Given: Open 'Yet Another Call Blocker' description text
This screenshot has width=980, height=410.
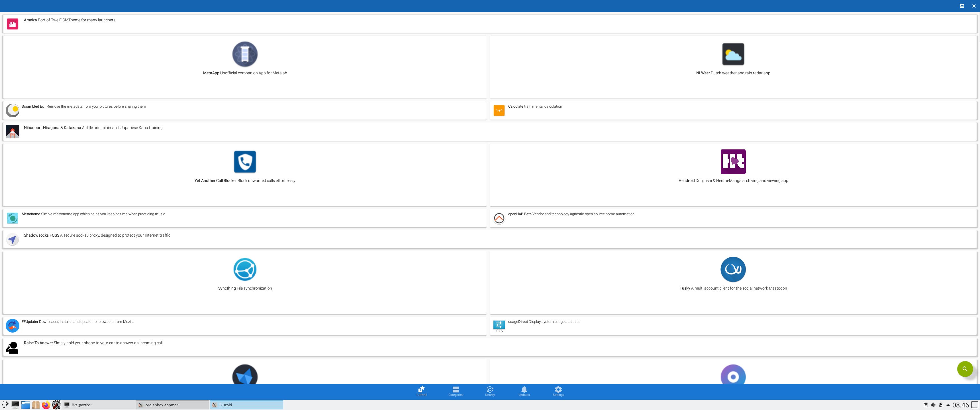Looking at the screenshot, I should coord(245,181).
